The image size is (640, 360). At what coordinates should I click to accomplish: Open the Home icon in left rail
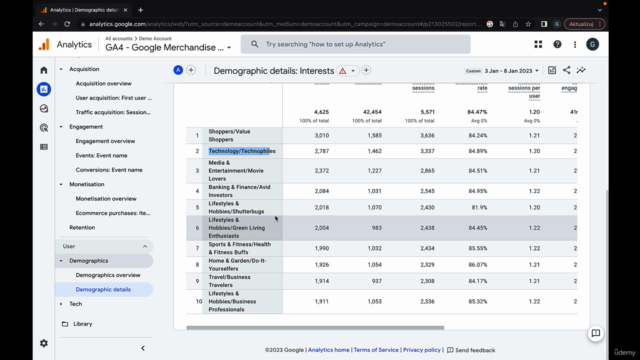pos(44,70)
